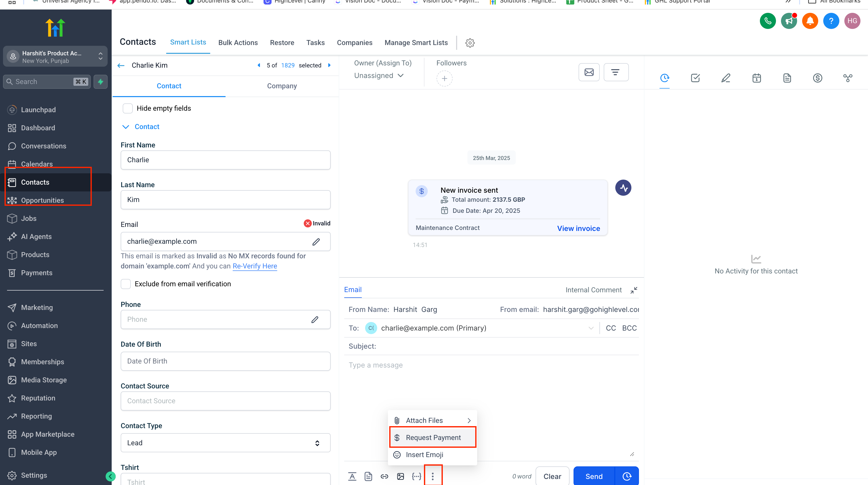Screen dimensions: 868x485
Task: Collapse the Contact section chevron
Action: click(126, 127)
